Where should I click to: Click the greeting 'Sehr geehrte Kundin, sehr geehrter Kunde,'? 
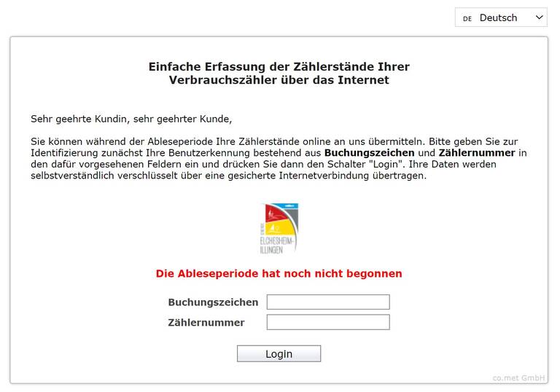131,119
